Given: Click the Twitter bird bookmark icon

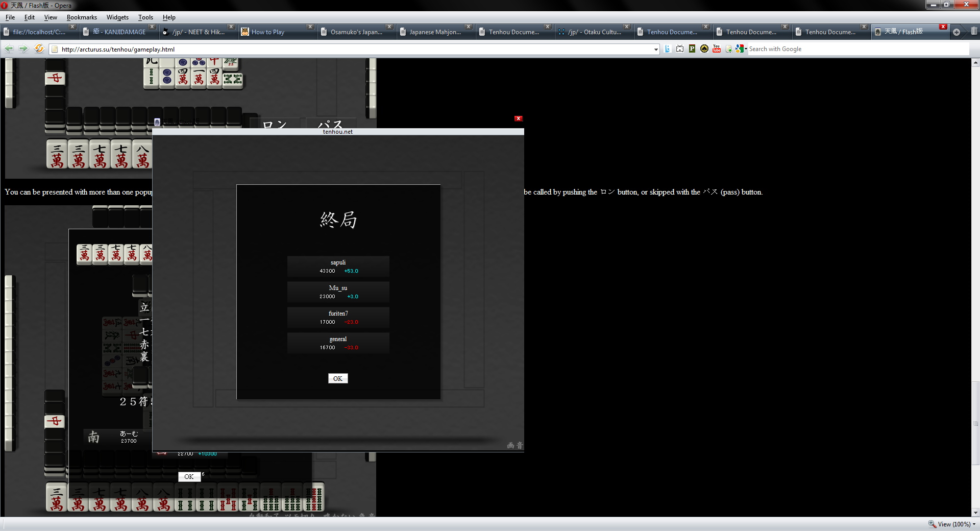Looking at the screenshot, I should tap(667, 49).
